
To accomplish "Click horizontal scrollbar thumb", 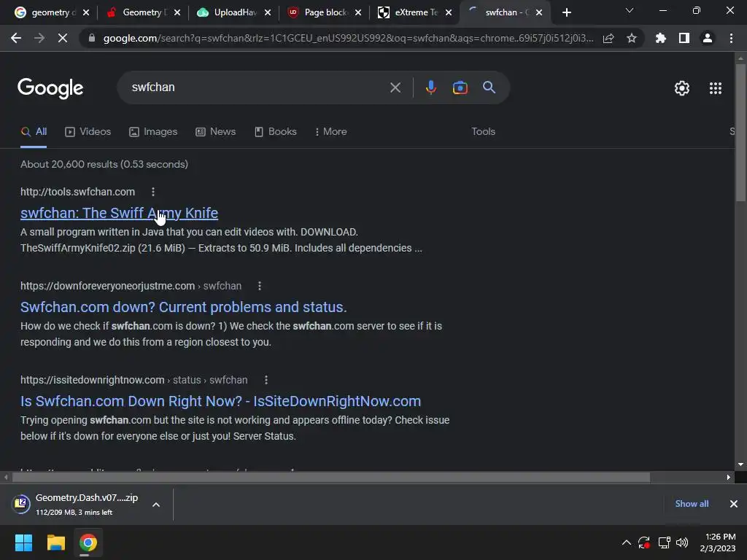I will pyautogui.click(x=331, y=477).
